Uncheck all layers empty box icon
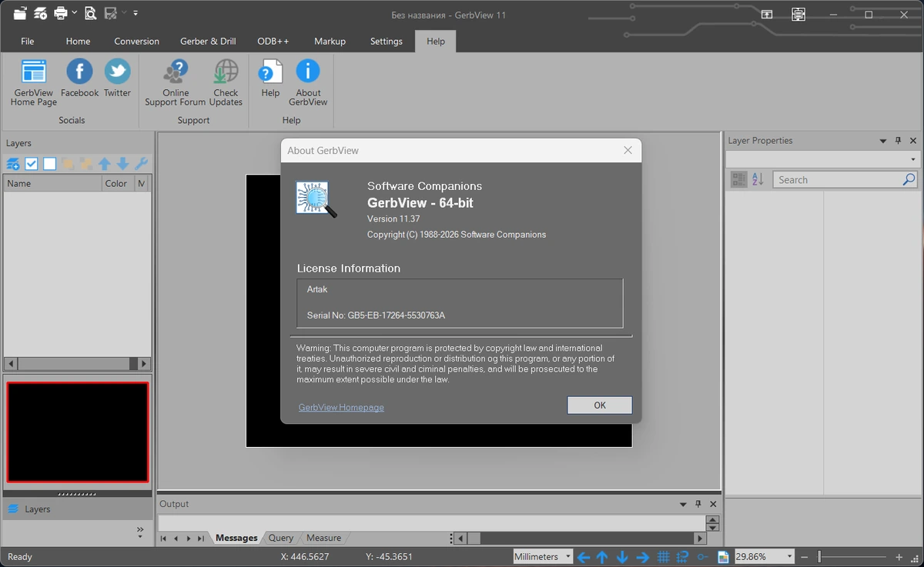The height and width of the screenshot is (567, 924). 49,164
